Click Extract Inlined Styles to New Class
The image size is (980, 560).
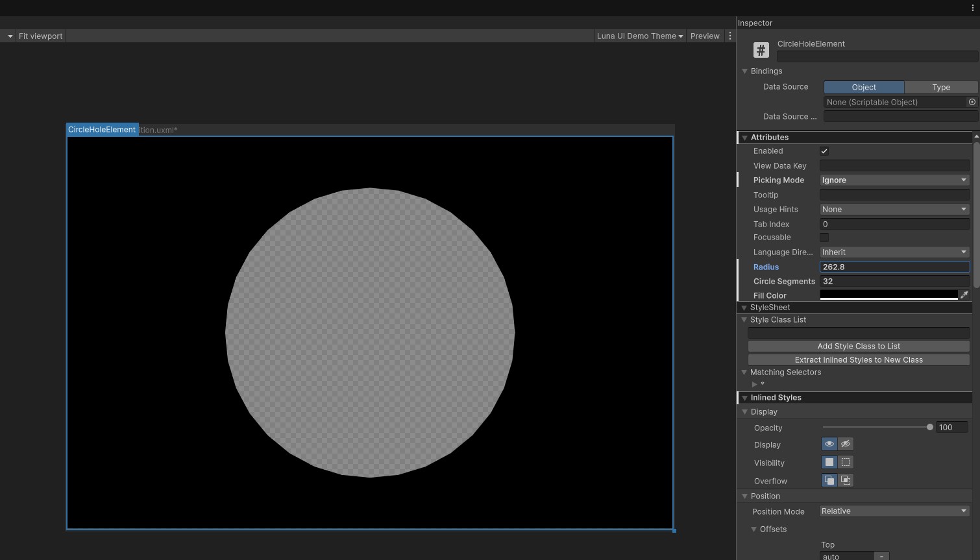(859, 359)
